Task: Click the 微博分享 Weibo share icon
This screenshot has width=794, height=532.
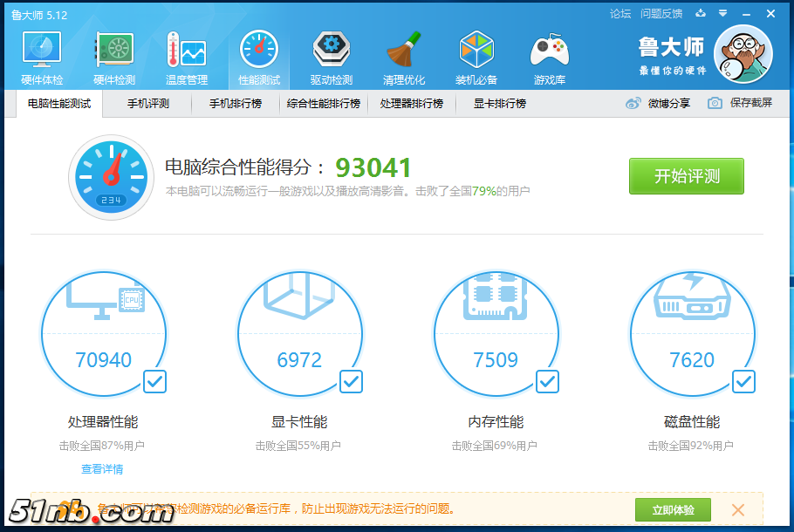Action: [x=633, y=103]
